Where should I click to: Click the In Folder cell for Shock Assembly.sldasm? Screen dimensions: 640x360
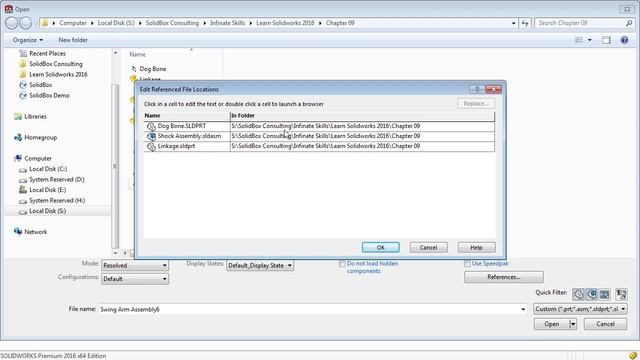362,136
